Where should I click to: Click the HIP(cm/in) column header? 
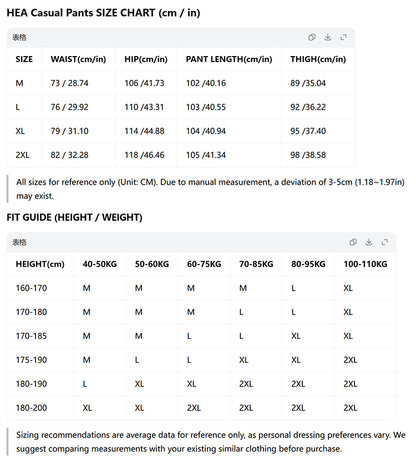click(x=146, y=59)
